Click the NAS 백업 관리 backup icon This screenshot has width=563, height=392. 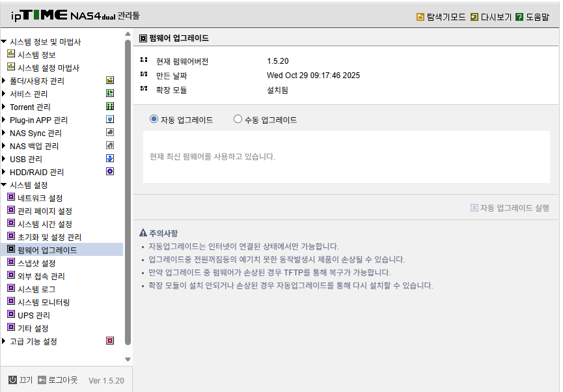pos(110,145)
